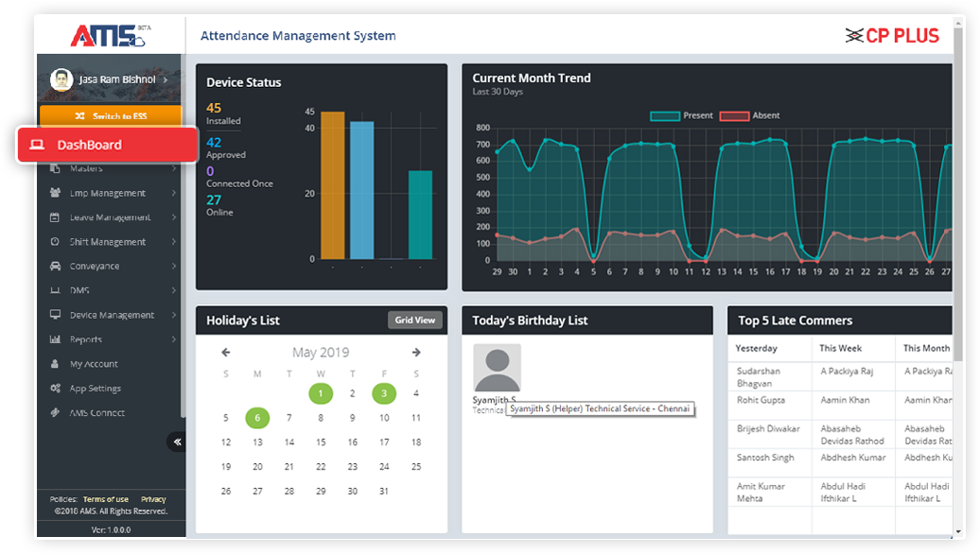Click the Shift Management clock icon

point(55,242)
